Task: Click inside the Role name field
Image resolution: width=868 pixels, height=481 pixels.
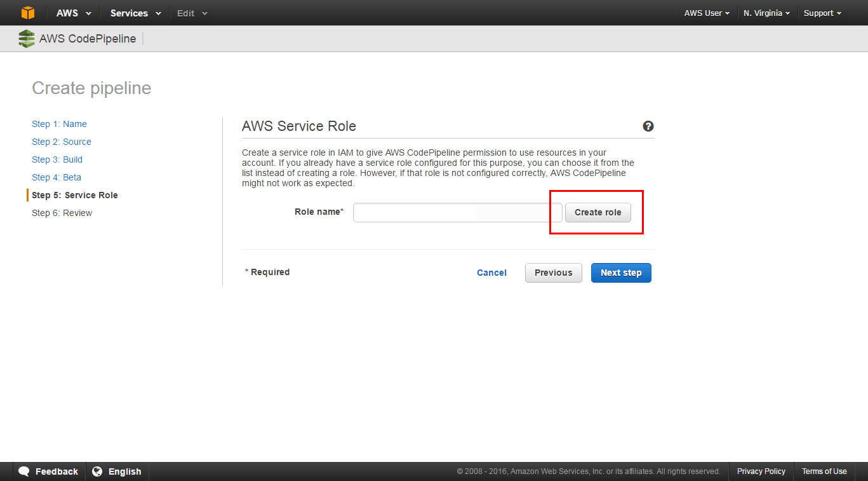Action: 457,212
